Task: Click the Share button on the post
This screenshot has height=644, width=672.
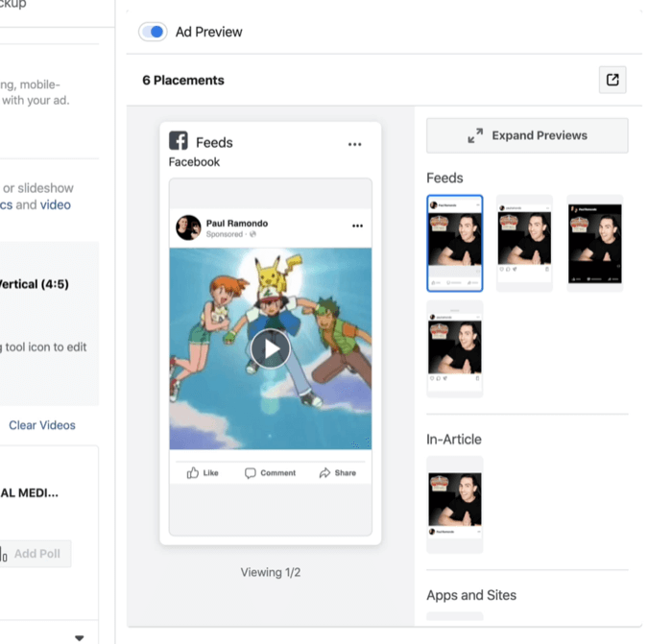Action: point(338,472)
